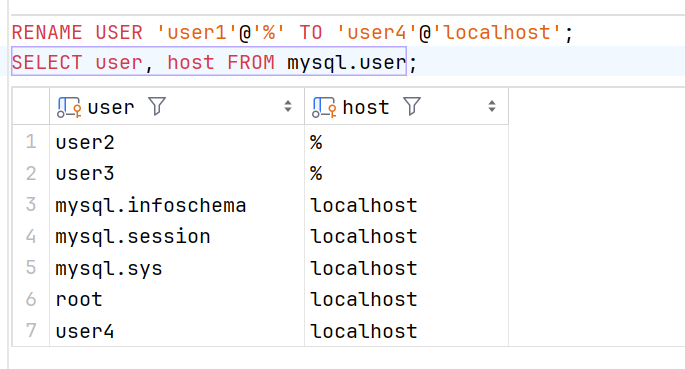Image resolution: width=685 pixels, height=369 pixels.
Task: Click the user4 cell
Action: pos(177,331)
